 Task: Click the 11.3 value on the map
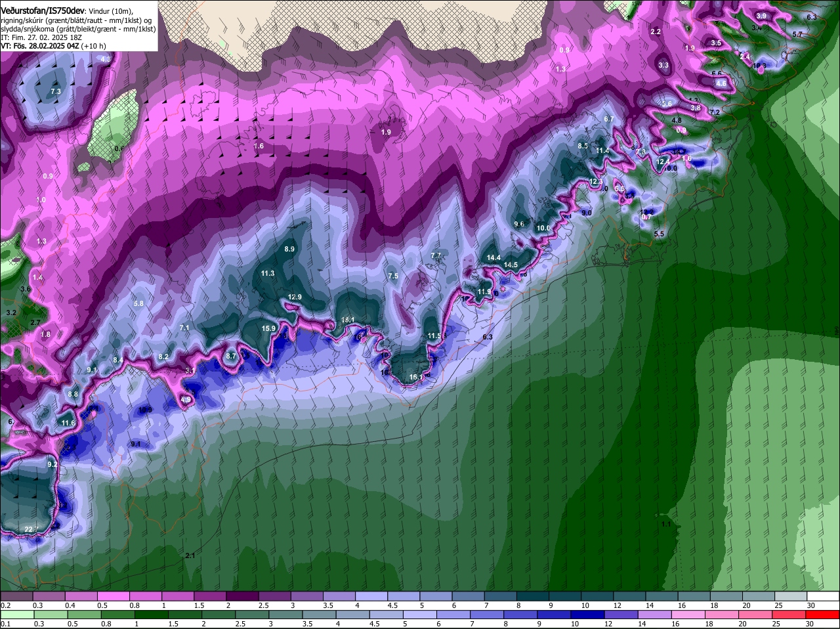tap(268, 274)
